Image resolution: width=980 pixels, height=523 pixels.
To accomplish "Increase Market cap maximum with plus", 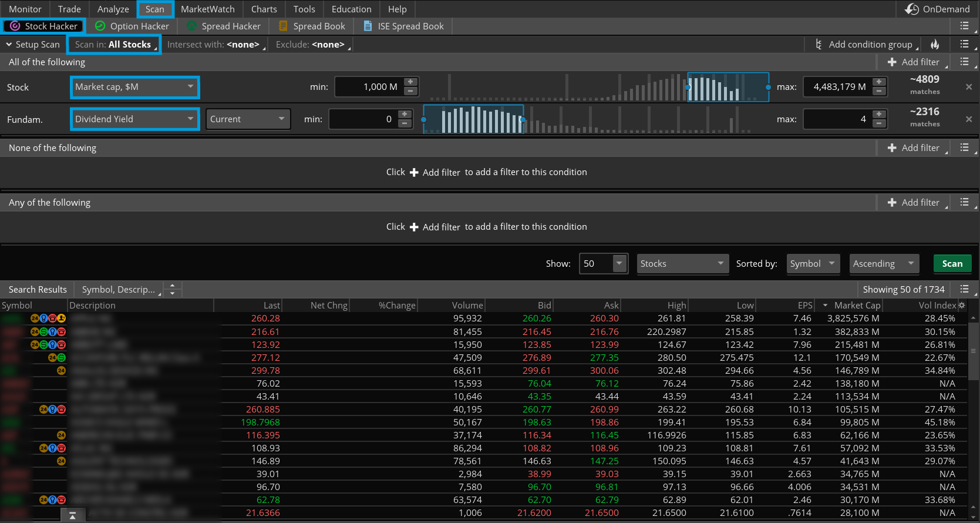I will click(x=879, y=82).
